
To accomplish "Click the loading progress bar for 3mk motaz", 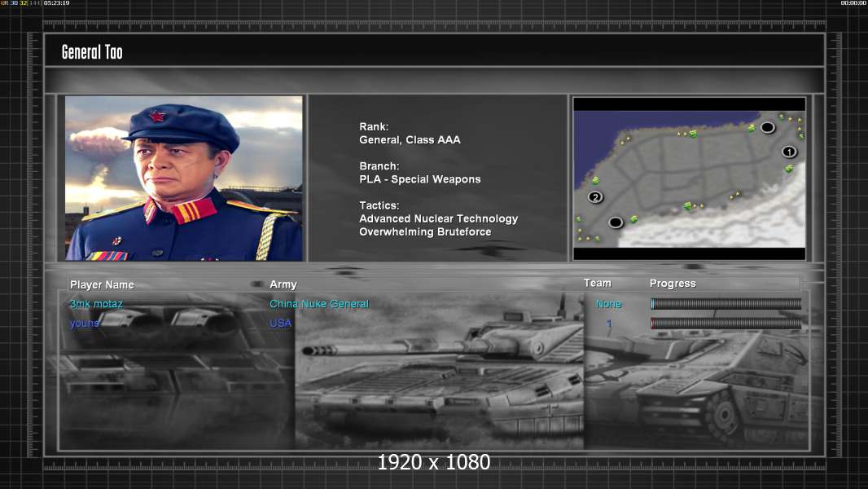I will pos(726,303).
